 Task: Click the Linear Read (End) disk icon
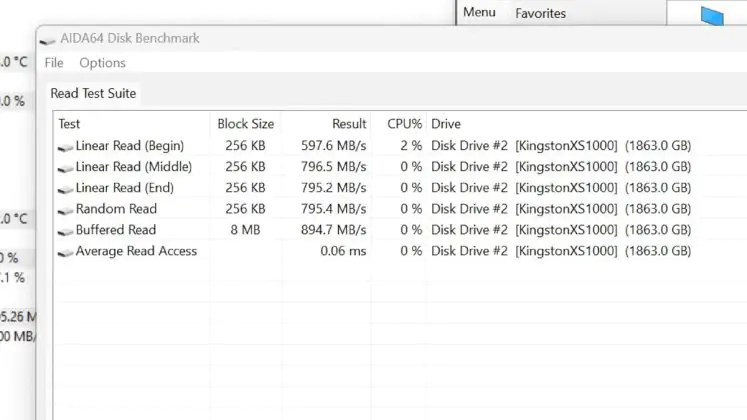(65, 190)
